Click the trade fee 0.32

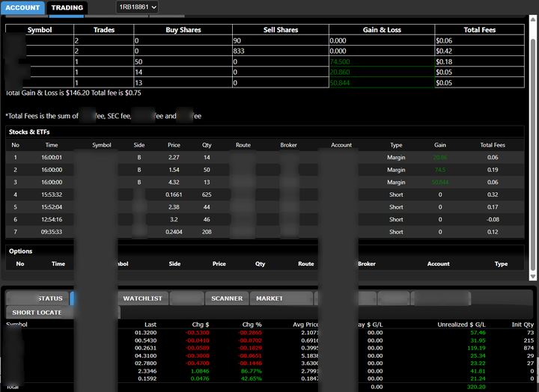[x=493, y=195]
